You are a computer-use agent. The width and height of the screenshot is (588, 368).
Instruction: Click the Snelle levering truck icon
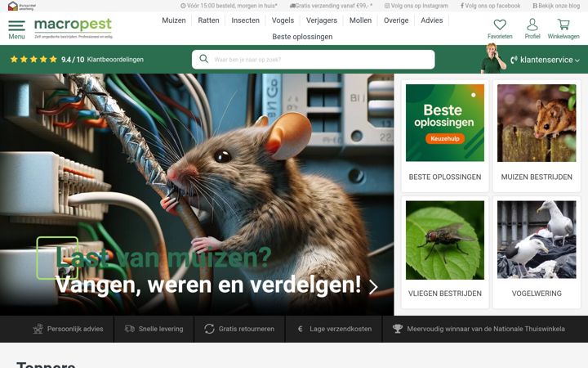point(129,329)
